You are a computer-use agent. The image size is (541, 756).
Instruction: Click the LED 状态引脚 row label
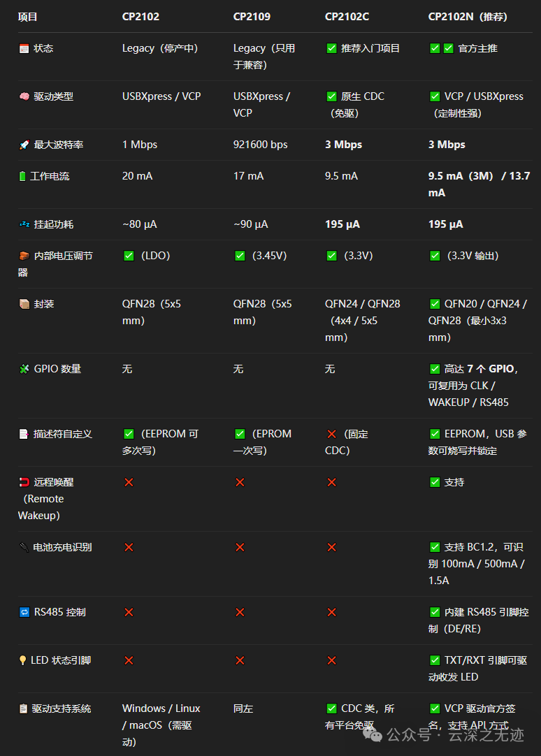pos(61,660)
